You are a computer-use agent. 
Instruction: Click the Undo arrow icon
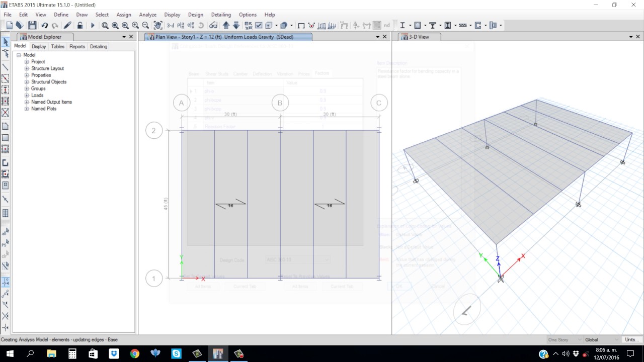pos(45,25)
